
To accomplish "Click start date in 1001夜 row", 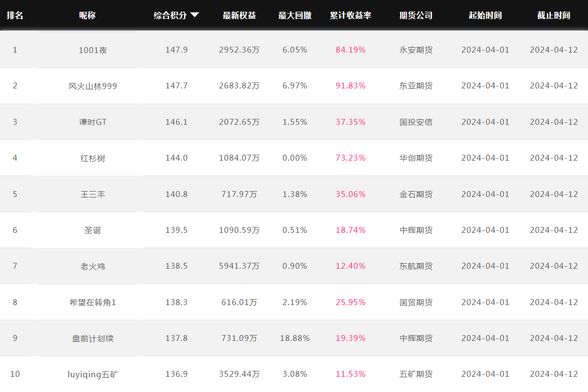I will 485,50.
